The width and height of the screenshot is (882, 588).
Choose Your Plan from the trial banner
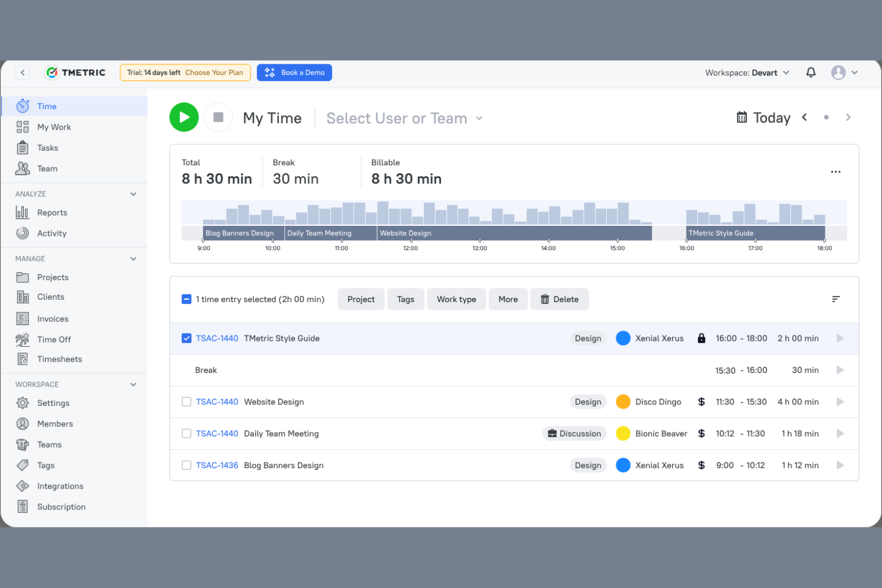[x=215, y=72]
